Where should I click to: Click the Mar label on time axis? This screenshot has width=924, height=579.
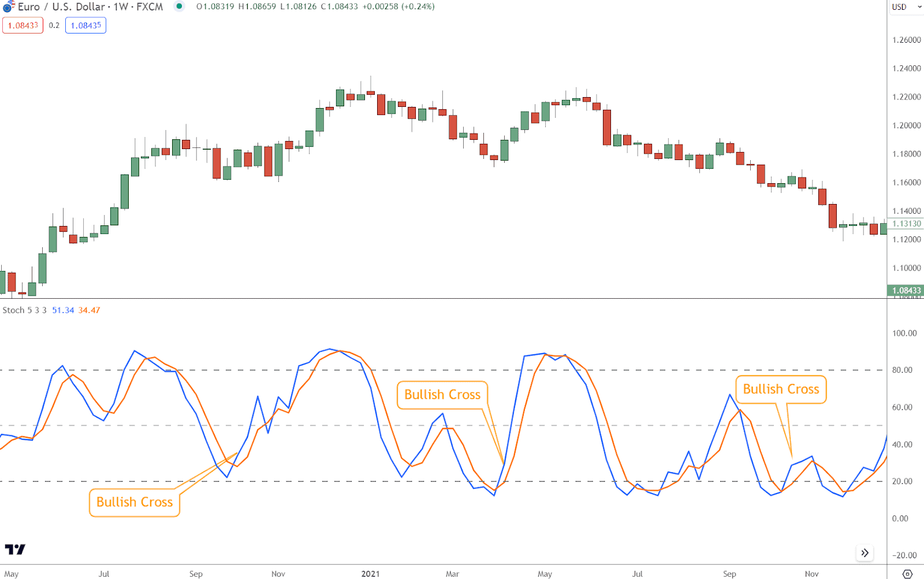(x=452, y=574)
